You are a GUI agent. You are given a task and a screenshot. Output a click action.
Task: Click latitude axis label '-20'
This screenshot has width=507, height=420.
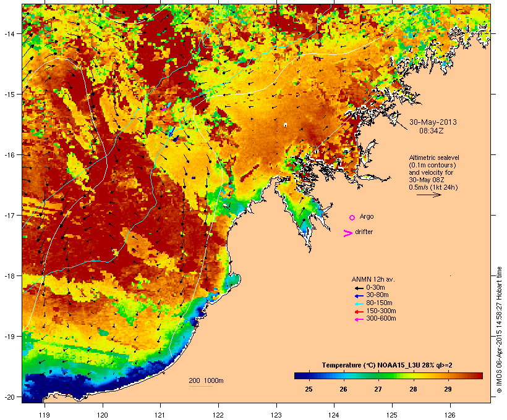(9, 397)
